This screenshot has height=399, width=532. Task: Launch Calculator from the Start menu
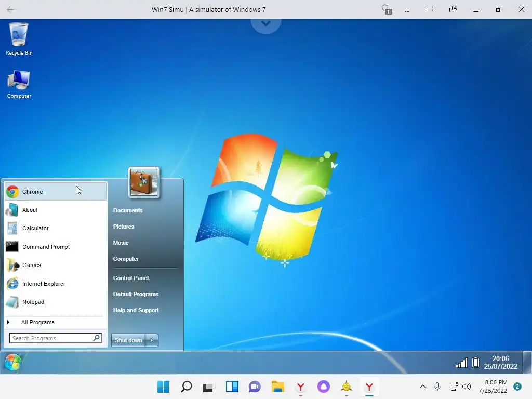click(56, 229)
